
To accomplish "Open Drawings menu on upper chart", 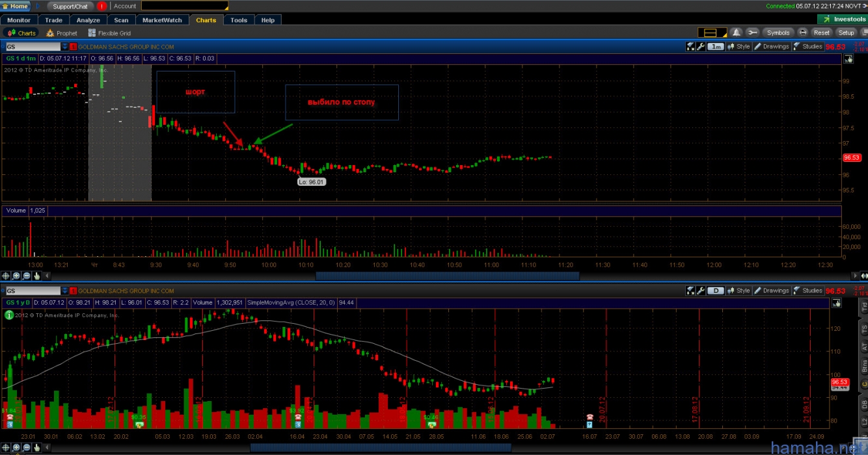I will (772, 47).
